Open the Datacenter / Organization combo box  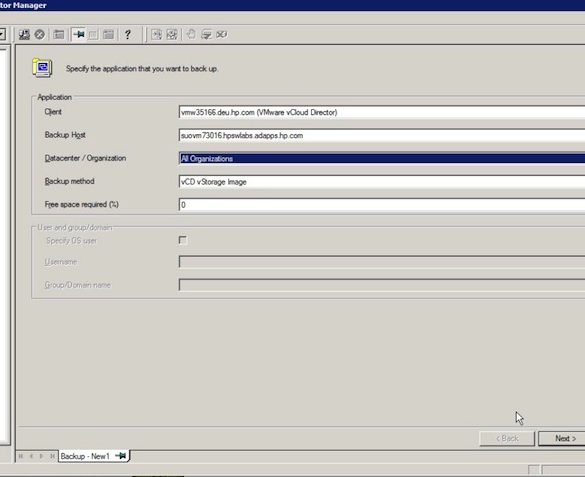point(382,159)
